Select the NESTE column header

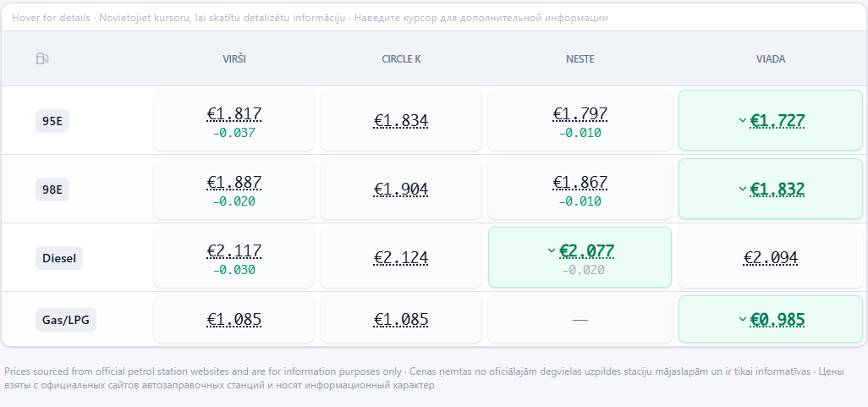point(580,59)
